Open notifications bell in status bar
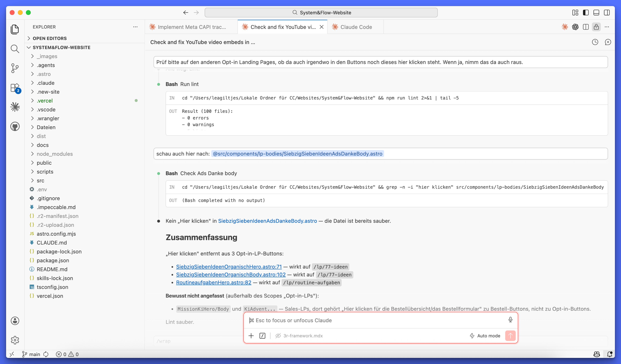The height and width of the screenshot is (364, 621). click(610, 354)
